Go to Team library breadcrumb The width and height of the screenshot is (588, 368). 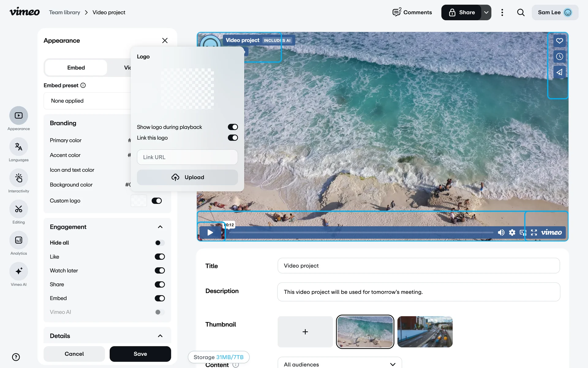[x=65, y=13]
